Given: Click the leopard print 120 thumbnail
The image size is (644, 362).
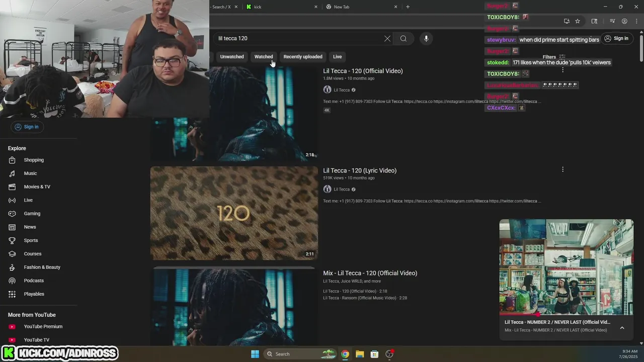Looking at the screenshot, I should (x=234, y=213).
